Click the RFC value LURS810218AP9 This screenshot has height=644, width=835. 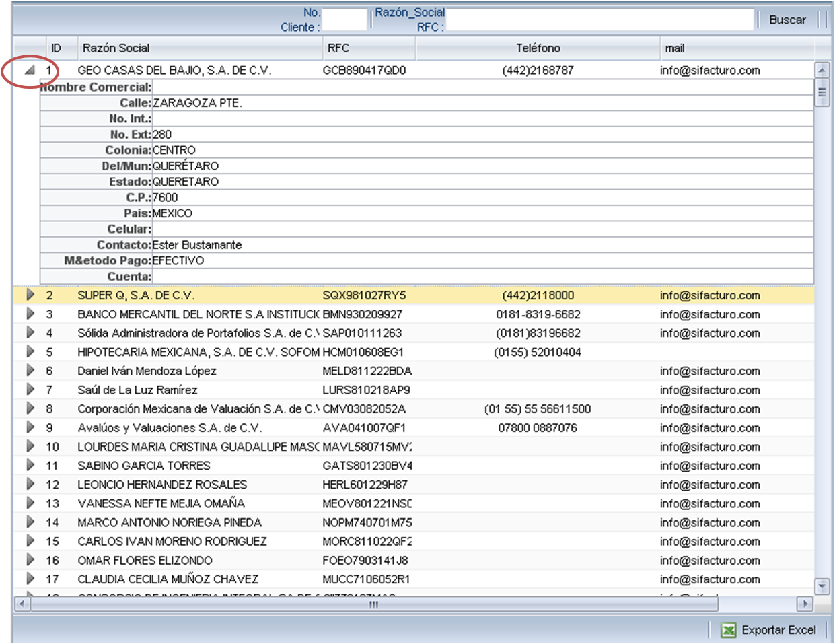pyautogui.click(x=366, y=390)
